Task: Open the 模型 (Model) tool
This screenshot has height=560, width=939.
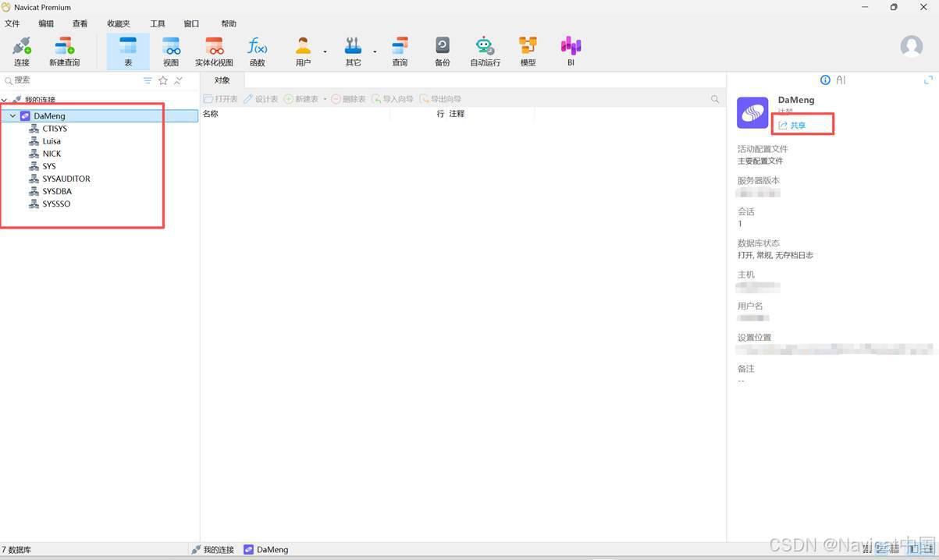Action: tap(528, 51)
